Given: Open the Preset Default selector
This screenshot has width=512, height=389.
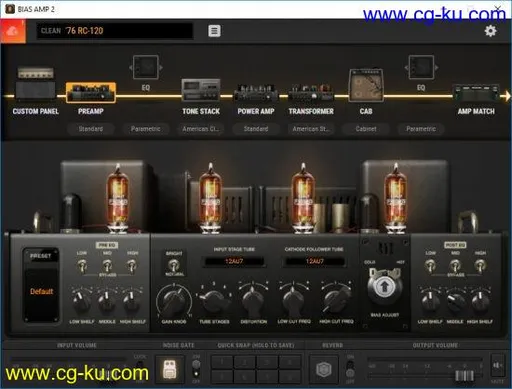Looking at the screenshot, I should [x=41, y=291].
